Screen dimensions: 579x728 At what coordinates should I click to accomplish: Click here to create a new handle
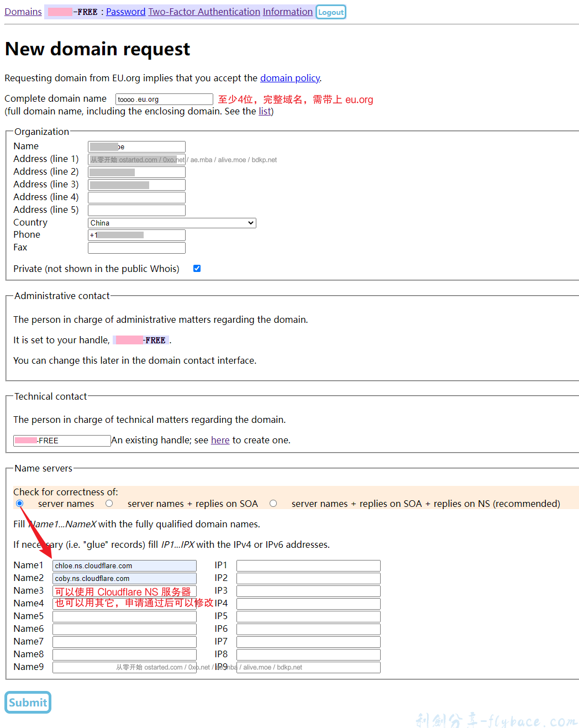pyautogui.click(x=220, y=440)
